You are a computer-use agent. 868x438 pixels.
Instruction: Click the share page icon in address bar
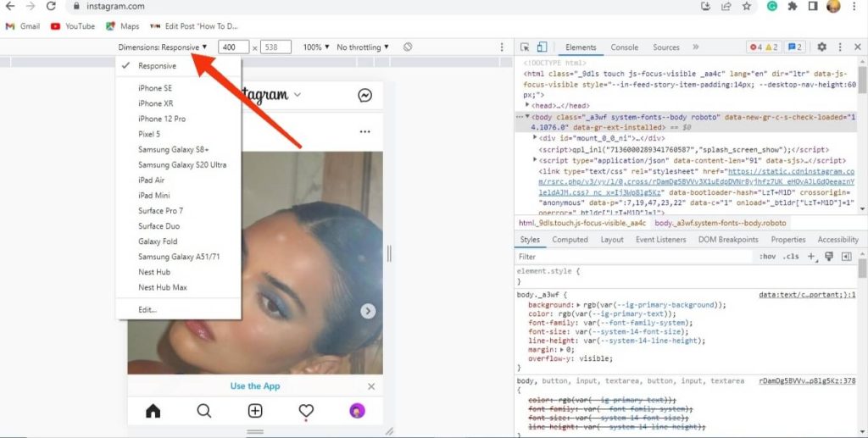[x=726, y=6]
